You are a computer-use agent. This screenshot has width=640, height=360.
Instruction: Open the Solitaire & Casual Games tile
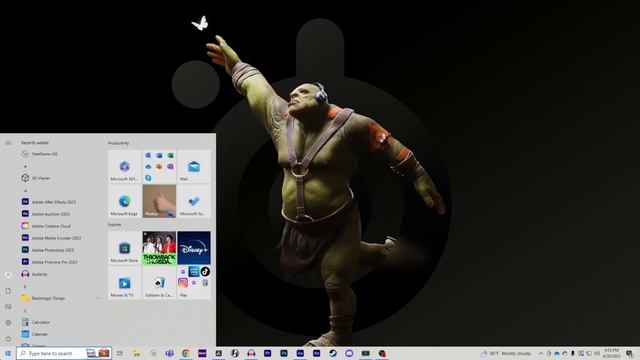159,282
